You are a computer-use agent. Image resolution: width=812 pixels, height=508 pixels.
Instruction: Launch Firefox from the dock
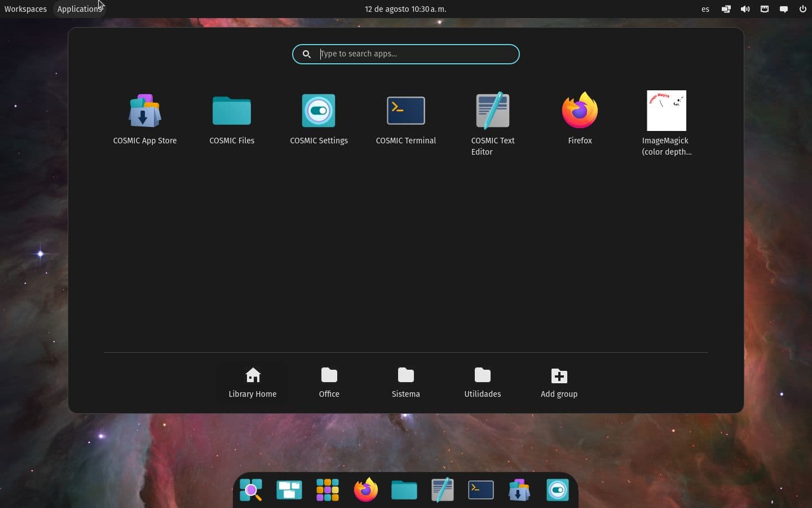366,490
